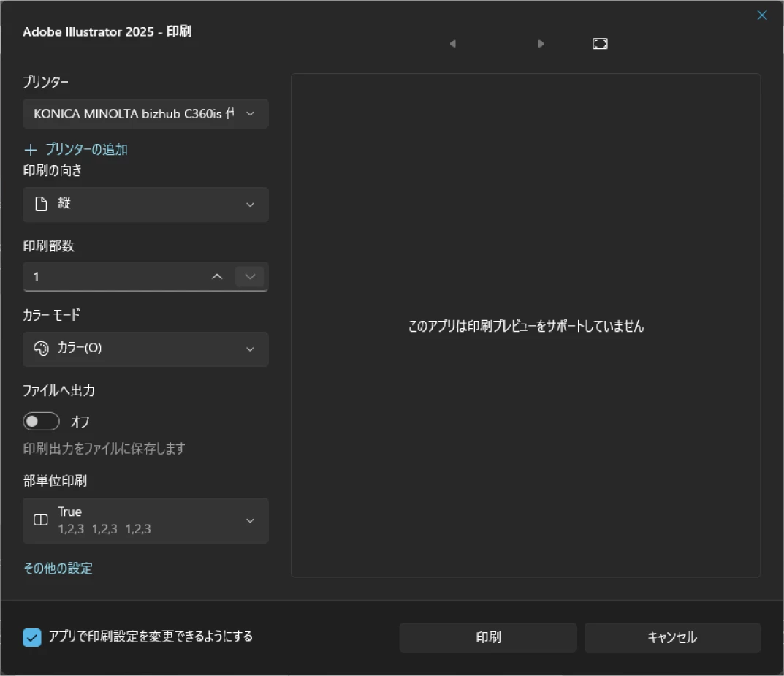Viewport: 784px width, 676px height.
Task: Increase copies with the up arrow
Action: pos(217,276)
